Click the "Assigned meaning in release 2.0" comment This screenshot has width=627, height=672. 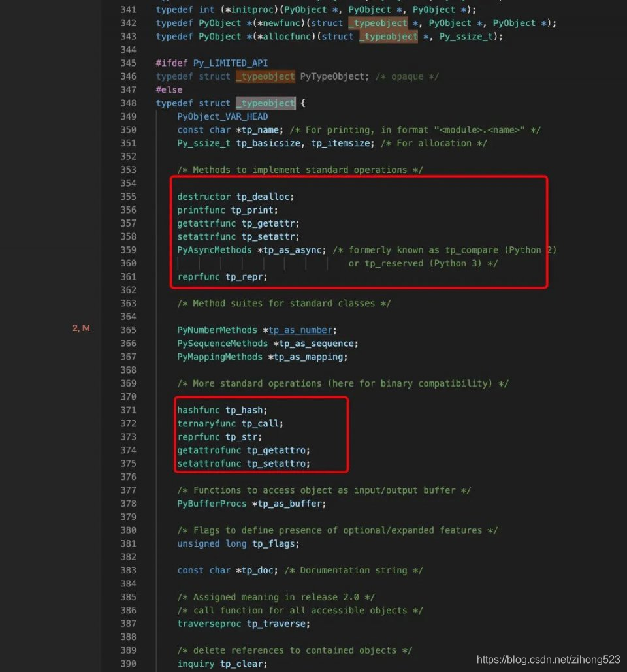pyautogui.click(x=276, y=597)
